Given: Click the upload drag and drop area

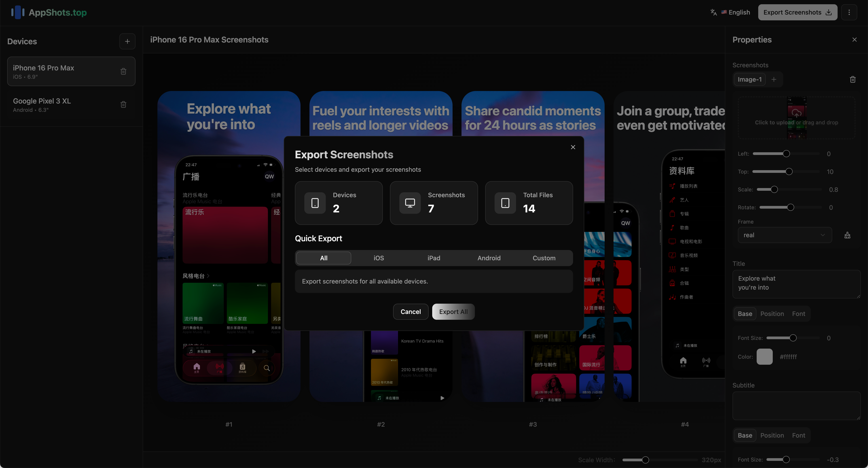Looking at the screenshot, I should point(796,118).
